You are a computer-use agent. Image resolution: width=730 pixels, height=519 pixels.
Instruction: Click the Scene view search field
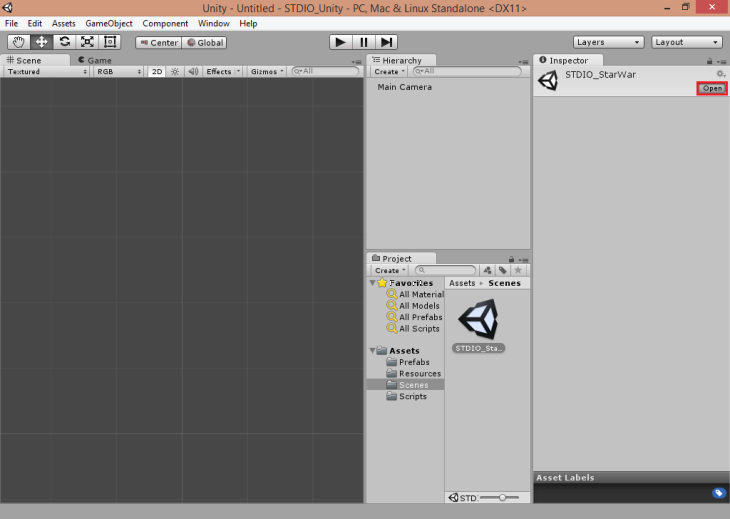(325, 71)
